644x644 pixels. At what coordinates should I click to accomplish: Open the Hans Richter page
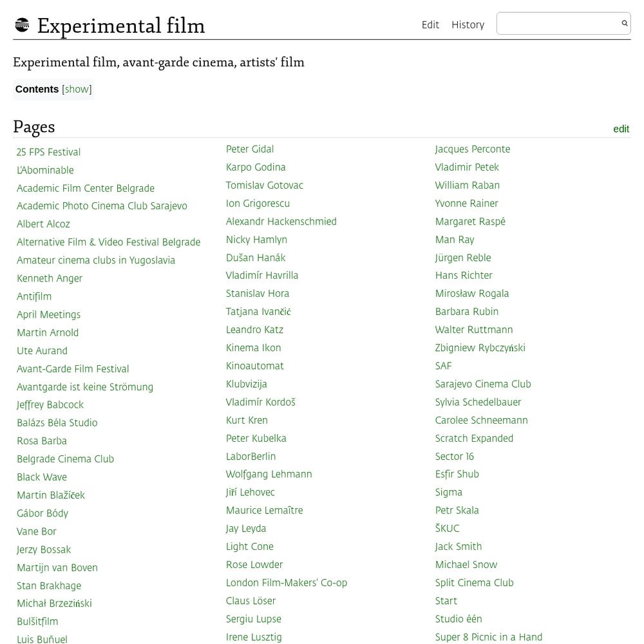pos(464,276)
